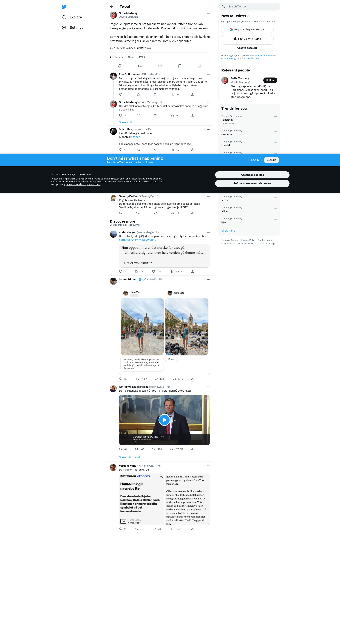Screen dimensions: 340x644
Task: Share the main tweet via share icon
Action: 200,66
